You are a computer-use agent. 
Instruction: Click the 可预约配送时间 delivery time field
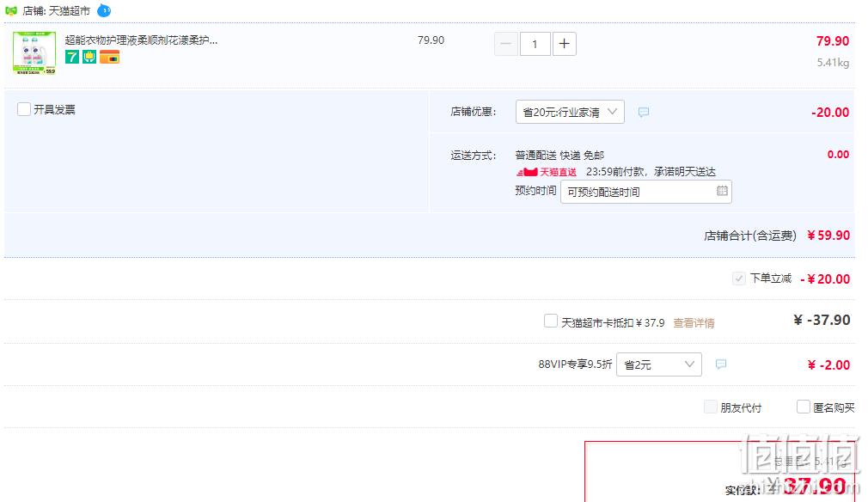(x=646, y=192)
